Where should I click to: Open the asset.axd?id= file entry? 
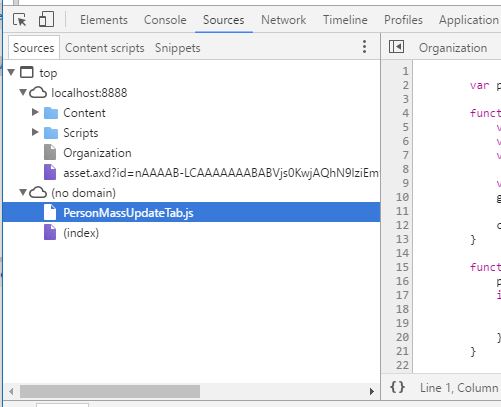click(x=221, y=173)
